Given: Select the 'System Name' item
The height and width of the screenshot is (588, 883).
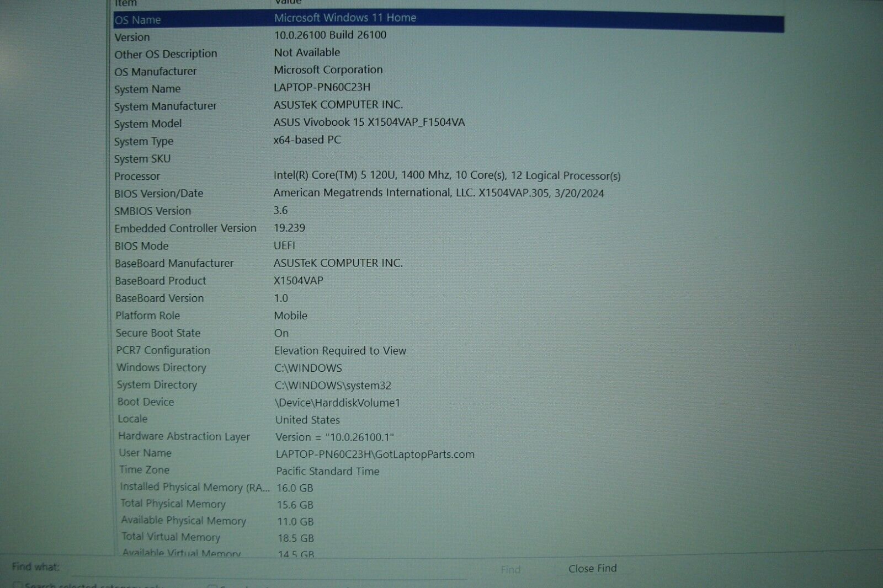Looking at the screenshot, I should [x=147, y=89].
